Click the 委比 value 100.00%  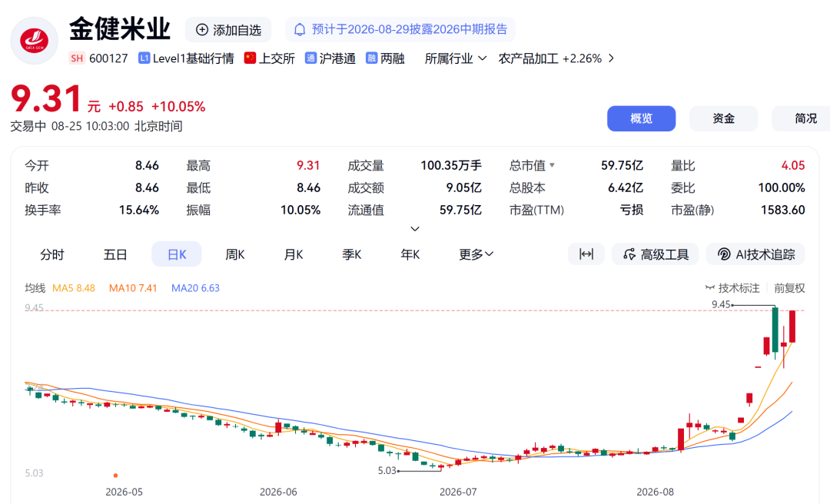click(782, 187)
